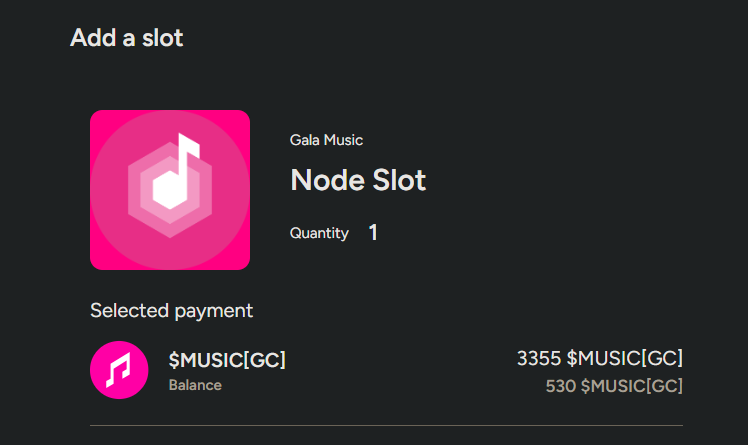Image resolution: width=748 pixels, height=445 pixels.
Task: Click the pink $MUSIC token icon
Action: tap(119, 370)
